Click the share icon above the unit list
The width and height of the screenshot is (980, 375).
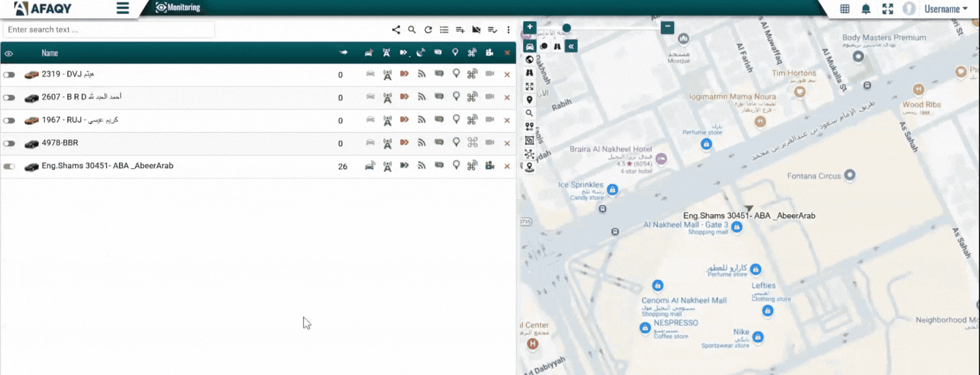(396, 30)
